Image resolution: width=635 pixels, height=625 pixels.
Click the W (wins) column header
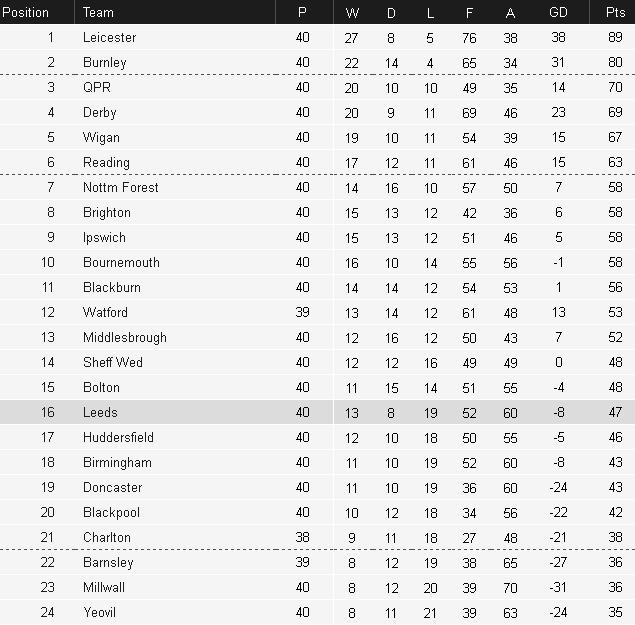352,12
